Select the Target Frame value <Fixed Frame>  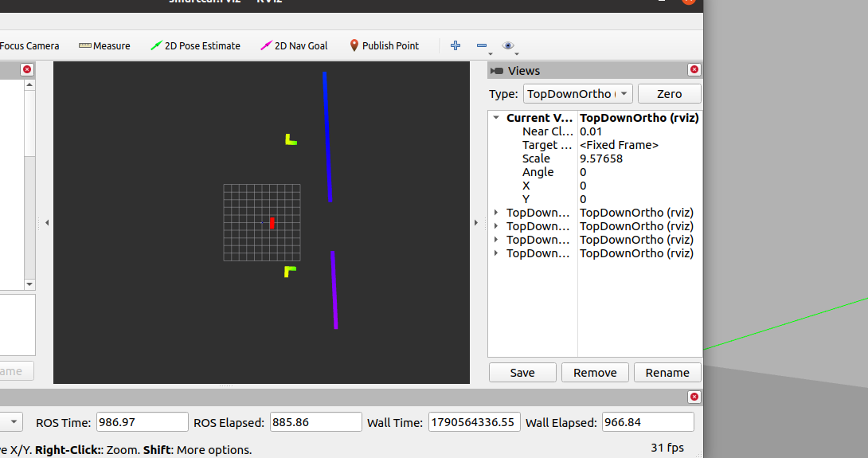coord(619,145)
